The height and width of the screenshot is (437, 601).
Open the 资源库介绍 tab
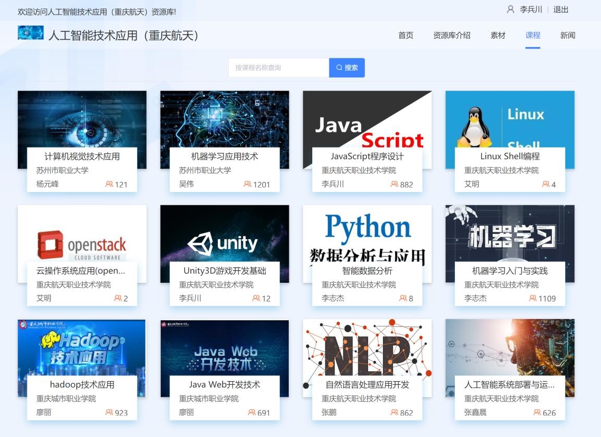[x=452, y=35]
